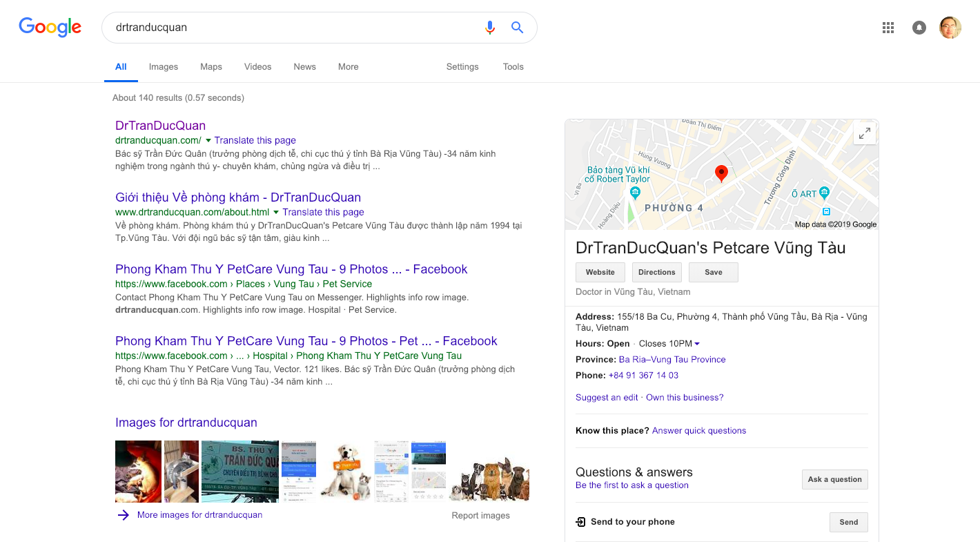Open the Trần Đức Quân signboard thumbnail
The width and height of the screenshot is (980, 542).
pyautogui.click(x=240, y=471)
